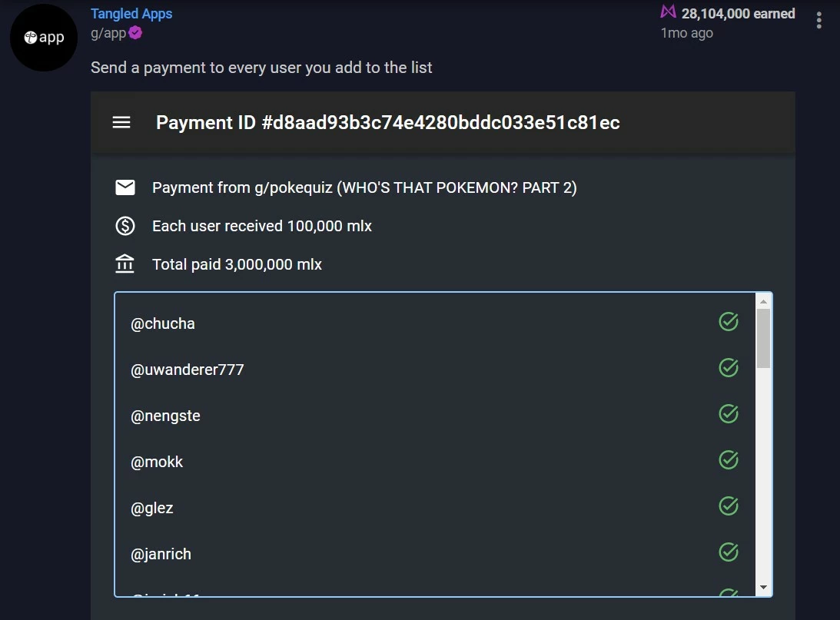The image size is (840, 620).
Task: Click the green checkmark for @nengste
Action: click(x=729, y=414)
